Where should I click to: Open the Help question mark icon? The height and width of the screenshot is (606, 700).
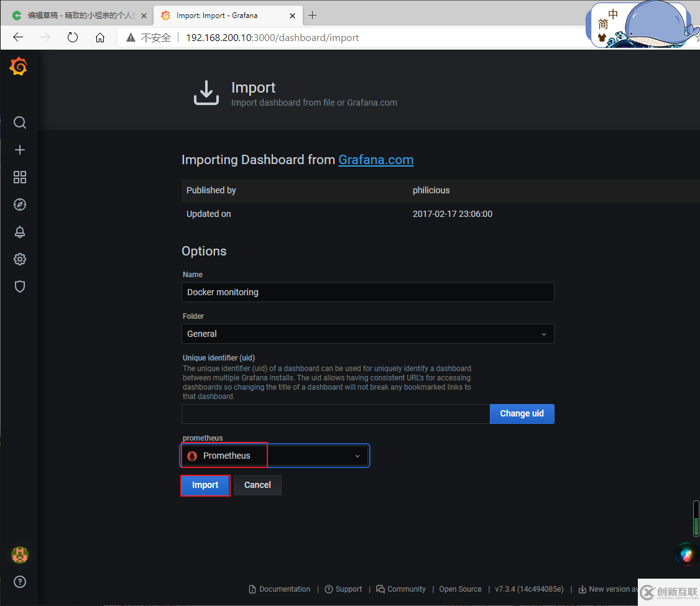coord(20,582)
